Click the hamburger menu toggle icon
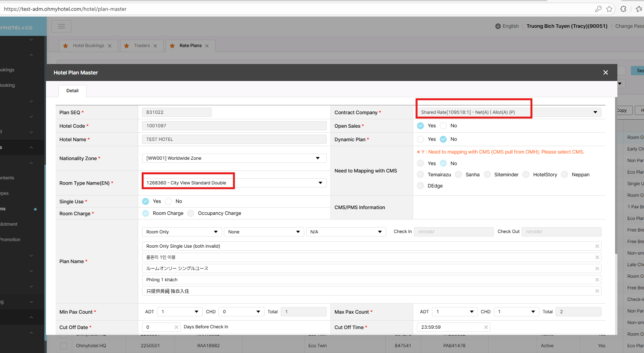Image resolution: width=644 pixels, height=353 pixels. [61, 26]
